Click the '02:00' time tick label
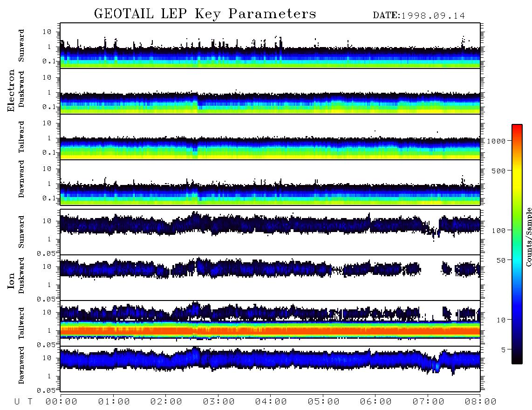This screenshot has width=532, height=410. 166,402
